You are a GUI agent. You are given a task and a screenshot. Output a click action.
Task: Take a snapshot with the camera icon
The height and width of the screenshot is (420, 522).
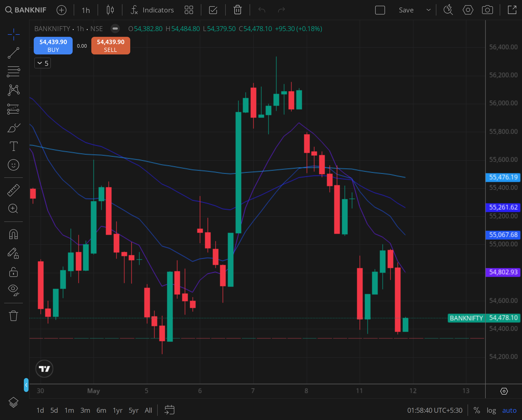(x=487, y=10)
